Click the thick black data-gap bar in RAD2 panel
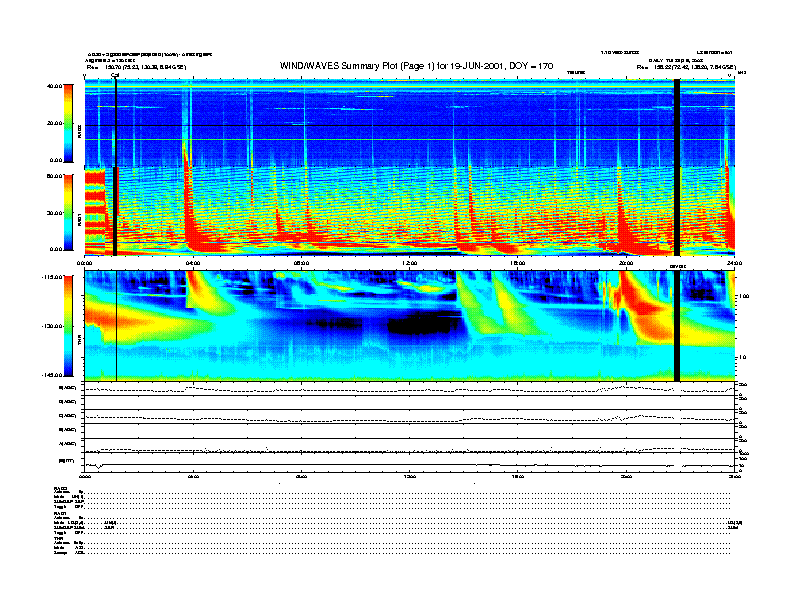Image resolution: width=792 pixels, height=612 pixels. (677, 123)
